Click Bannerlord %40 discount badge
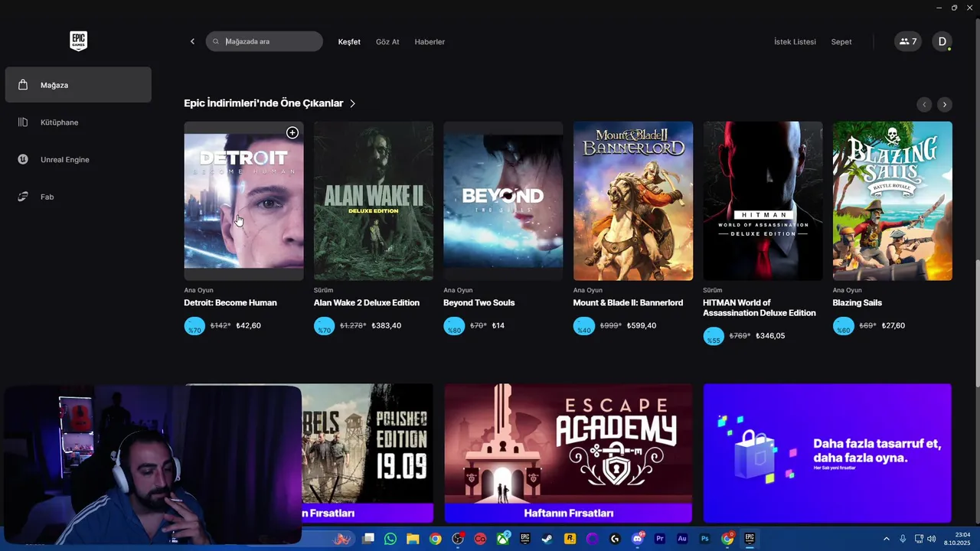This screenshot has width=980, height=551. (583, 326)
